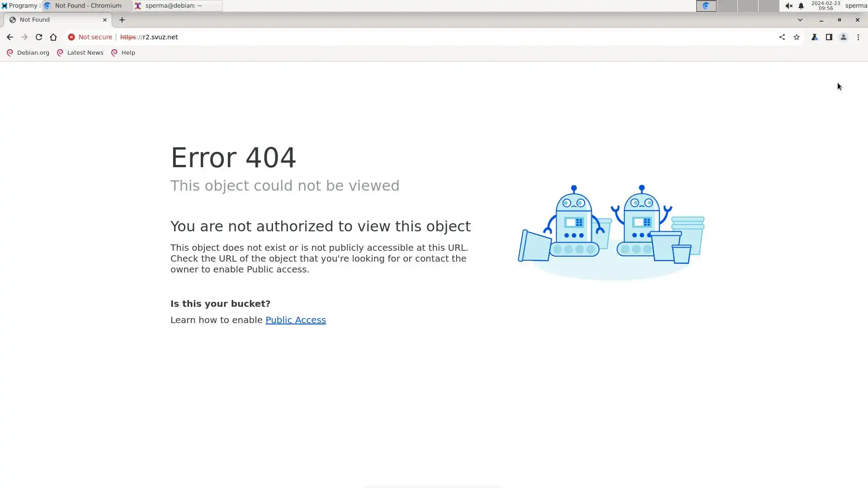Viewport: 868px width, 488px height.
Task: Select the Not Found tab
Action: 54,20
